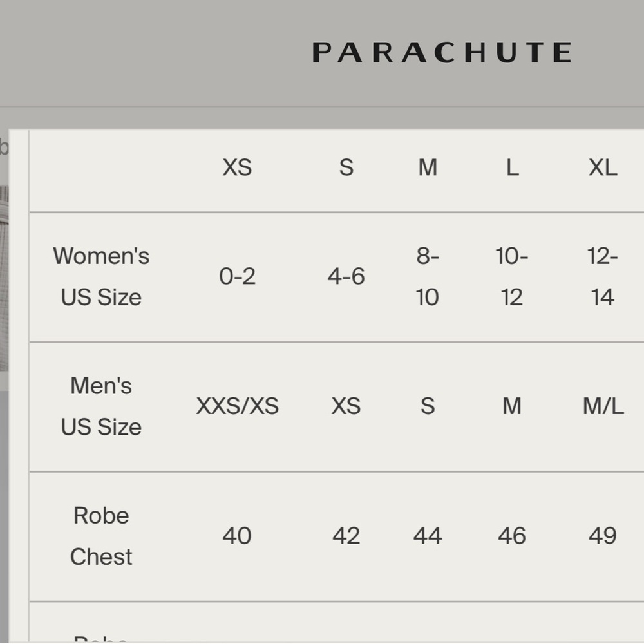Viewport: 644px width, 644px height.
Task: Click the 8-10 women's size cell
Action: pyautogui.click(x=428, y=276)
